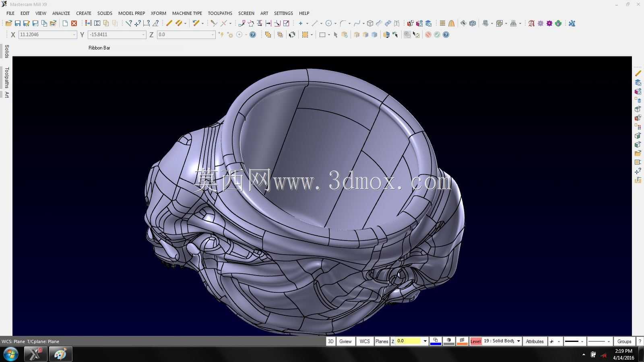Open the TOOLPATHS menu
Image resolution: width=644 pixels, height=362 pixels.
pos(220,13)
